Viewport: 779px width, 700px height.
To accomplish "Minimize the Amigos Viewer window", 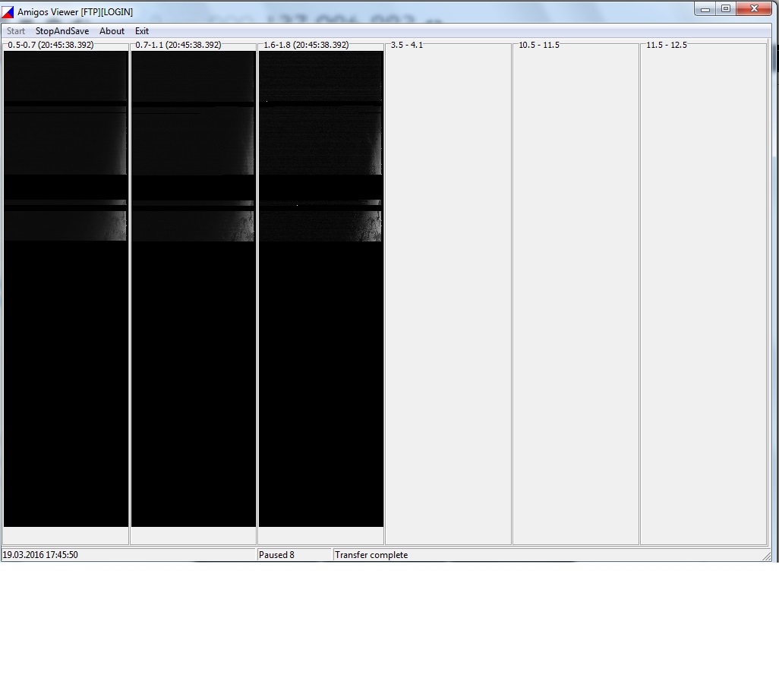I will 705,9.
